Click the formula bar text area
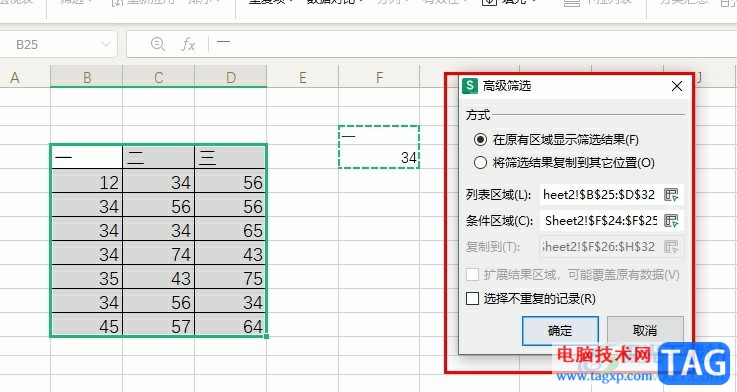The width and height of the screenshot is (737, 392). pos(475,44)
